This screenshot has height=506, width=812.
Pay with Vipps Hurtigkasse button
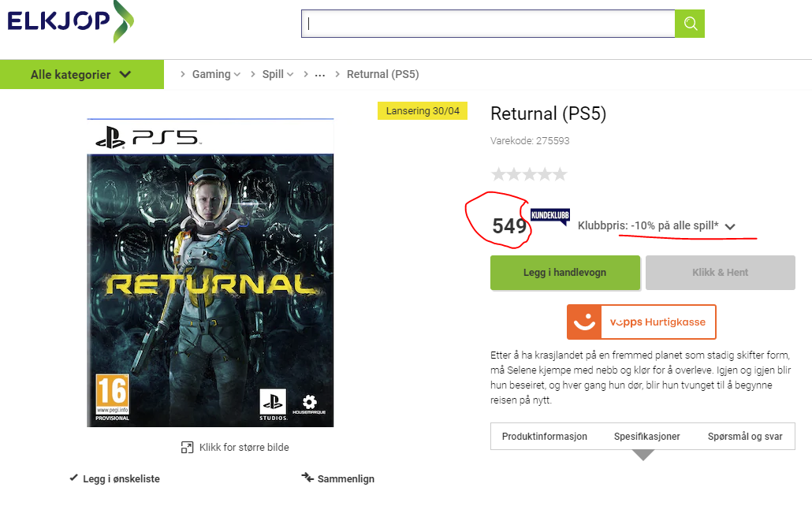click(642, 322)
